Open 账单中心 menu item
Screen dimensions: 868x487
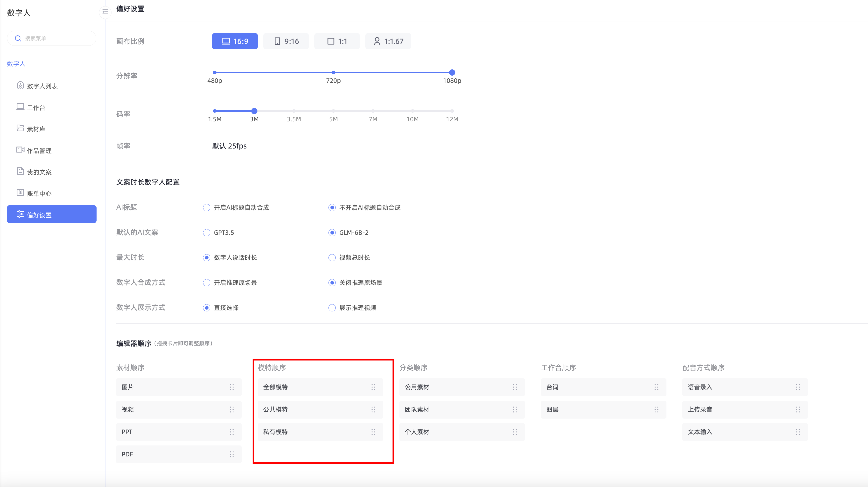pyautogui.click(x=52, y=193)
